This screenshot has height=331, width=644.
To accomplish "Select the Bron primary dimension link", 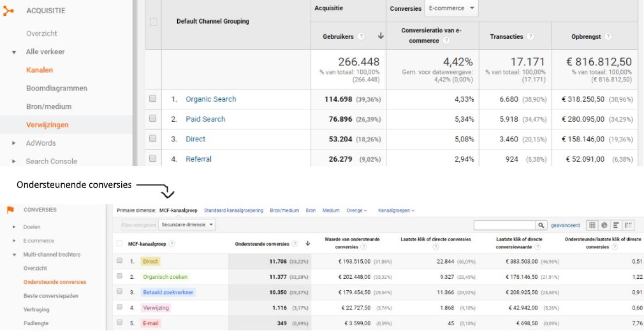I will tap(311, 211).
